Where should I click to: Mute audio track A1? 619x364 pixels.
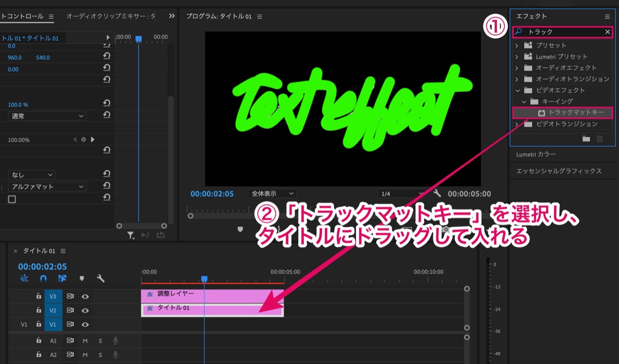pos(85,341)
